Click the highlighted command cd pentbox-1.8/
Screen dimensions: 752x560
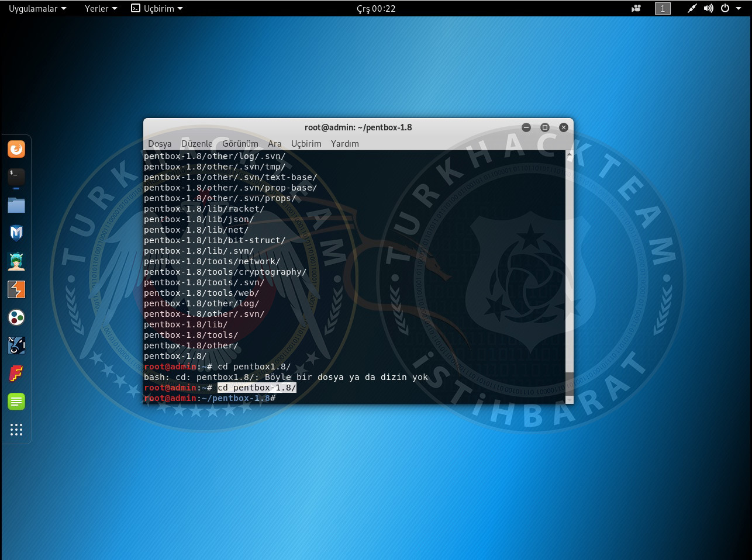(257, 388)
